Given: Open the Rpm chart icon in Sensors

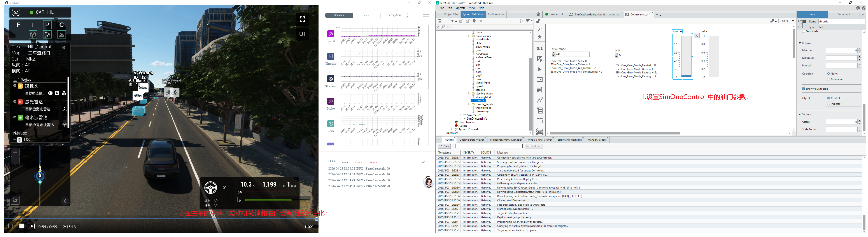Looking at the screenshot, I should pos(330,124).
